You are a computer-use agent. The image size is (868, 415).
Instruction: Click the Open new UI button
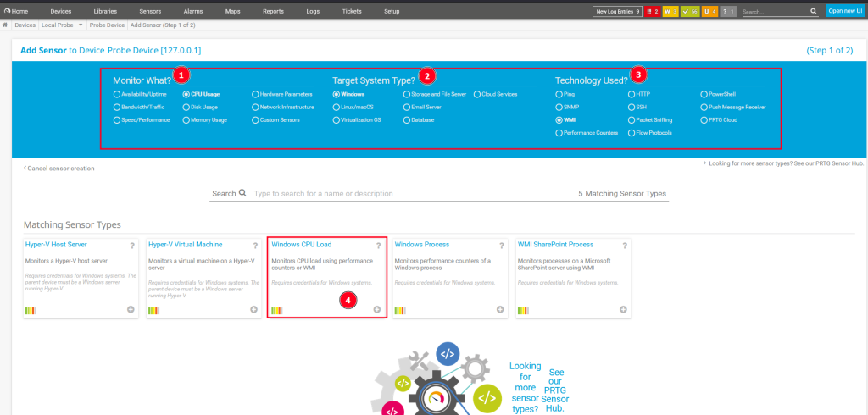pos(844,12)
